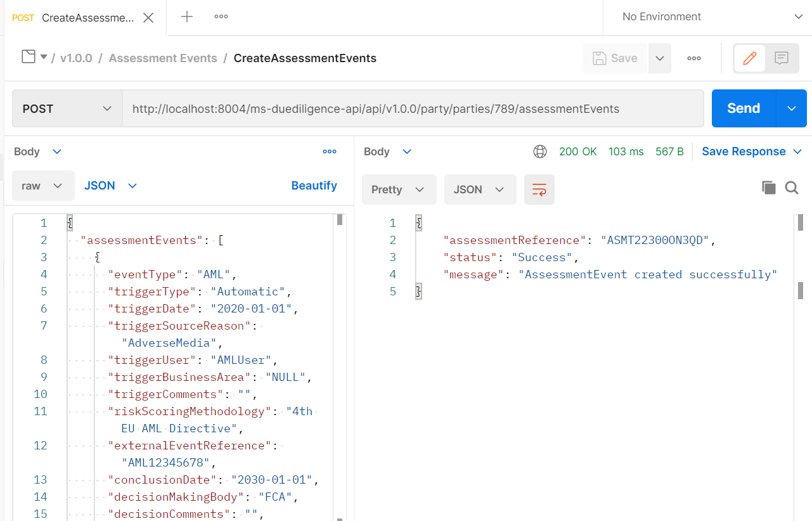Open the request more actions ellipsis
Image resolution: width=812 pixels, height=521 pixels.
pyautogui.click(x=694, y=58)
